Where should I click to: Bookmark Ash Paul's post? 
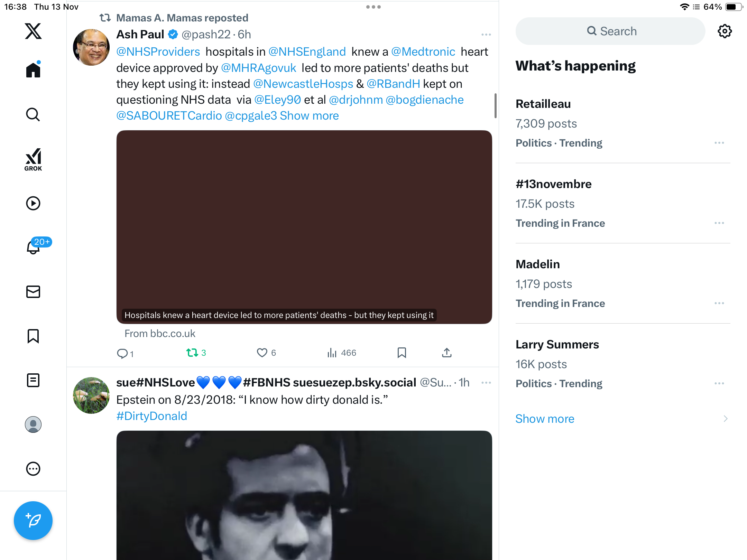point(402,353)
